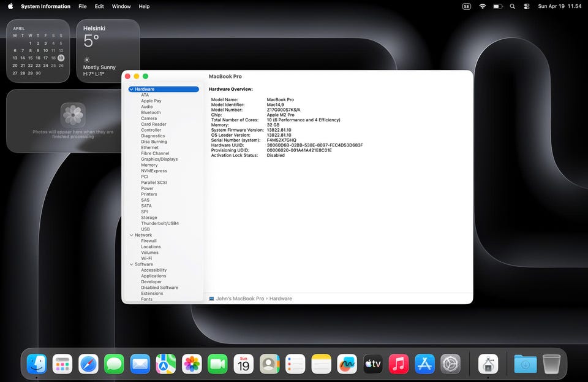Select Graphics/Displays in the sidebar
This screenshot has width=588, height=382.
coord(159,159)
